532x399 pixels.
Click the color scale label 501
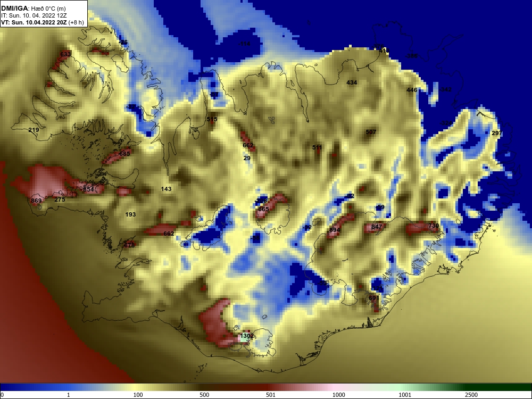pos(271,395)
